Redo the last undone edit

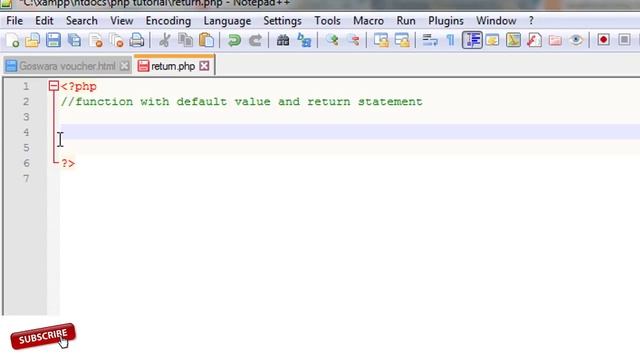coord(255,40)
